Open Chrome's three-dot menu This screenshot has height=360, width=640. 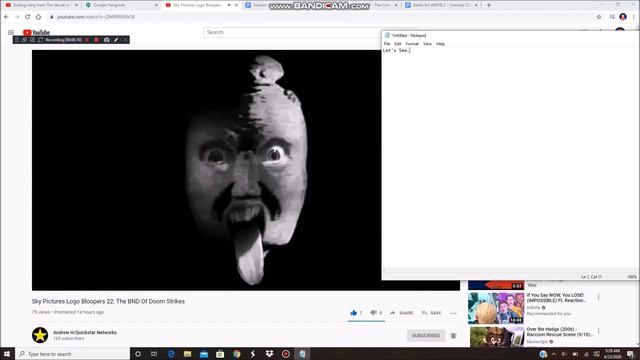click(x=634, y=17)
